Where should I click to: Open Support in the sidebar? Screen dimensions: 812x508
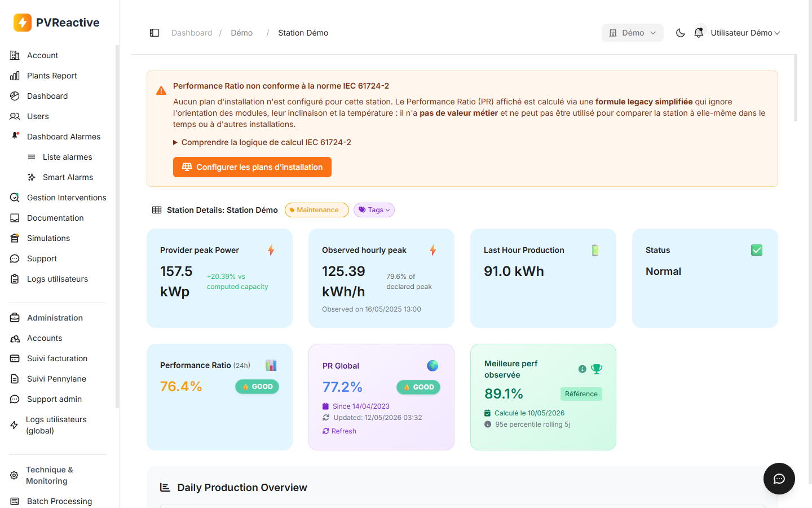pos(42,259)
